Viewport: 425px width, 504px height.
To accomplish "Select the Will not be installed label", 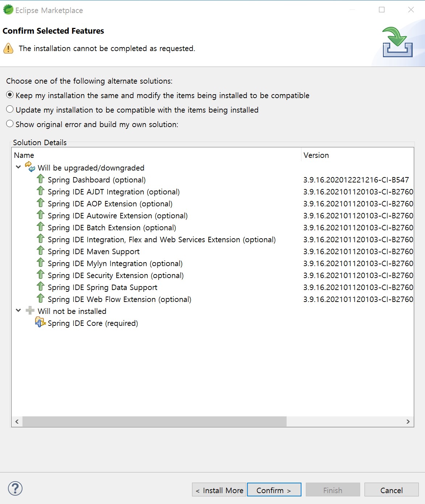I will tap(72, 311).
